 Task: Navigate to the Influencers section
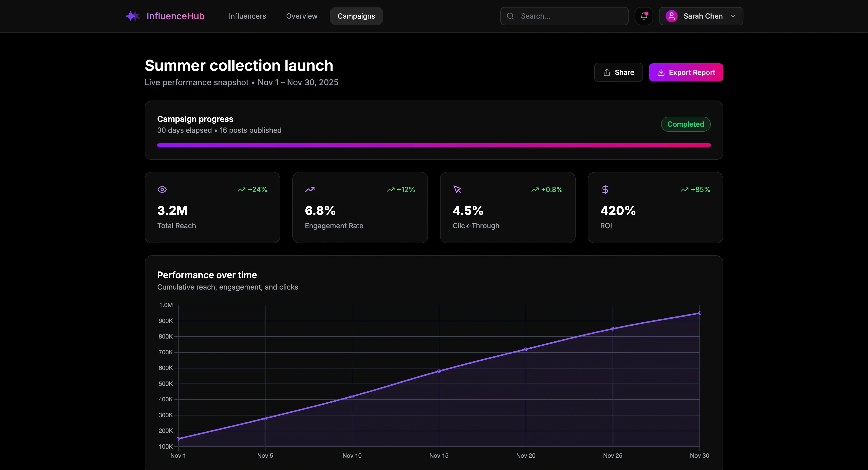pyautogui.click(x=247, y=16)
